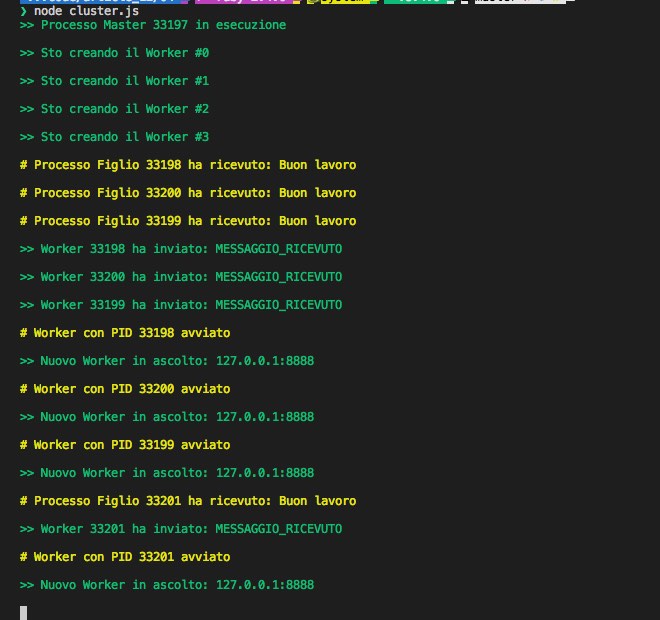This screenshot has width=660, height=620.
Task: Click the 'Processo Master 33197 in esecuzione' line
Action: [x=152, y=25]
